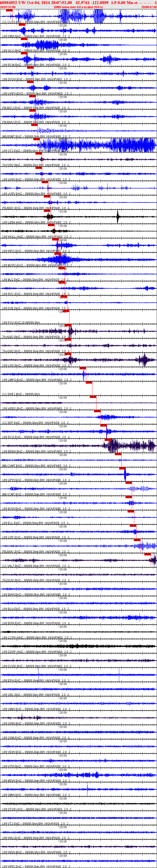This screenshot has height=868, width=157.
Task: Select the UW MORO EHZ trace label
Action: 36,265
